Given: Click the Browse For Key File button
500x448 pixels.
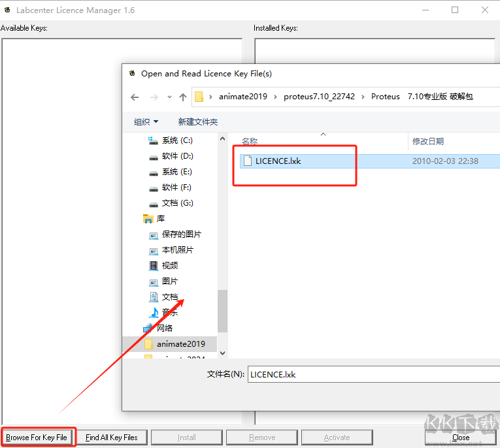Looking at the screenshot, I should tap(38, 437).
